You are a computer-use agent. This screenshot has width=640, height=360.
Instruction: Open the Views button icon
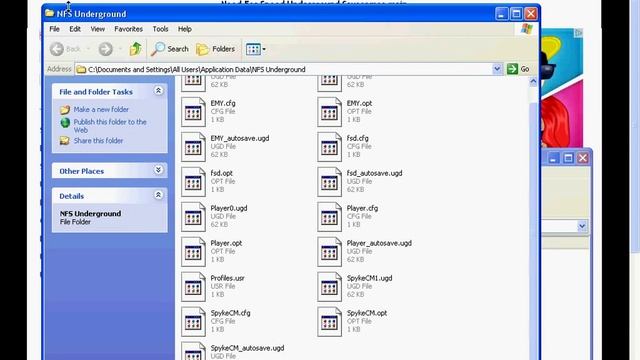253,49
